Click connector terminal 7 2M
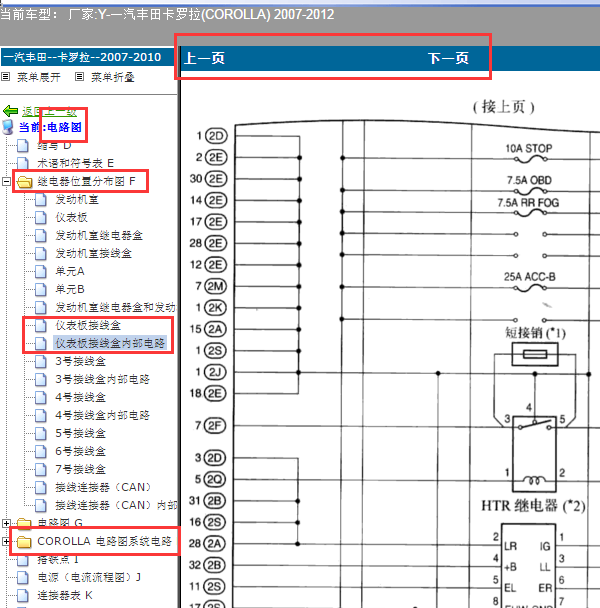Screen dimensions: 600x608 211,286
